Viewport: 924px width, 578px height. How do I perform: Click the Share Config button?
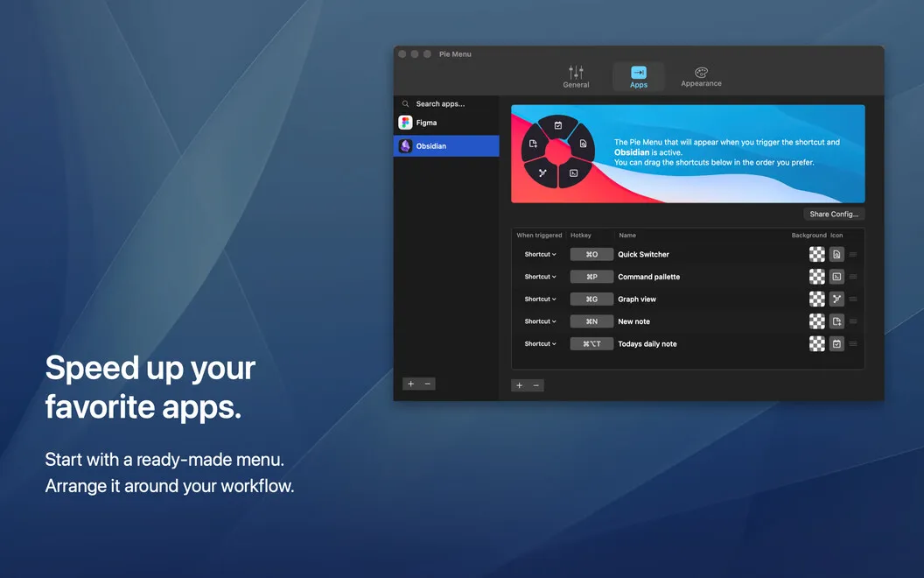pyautogui.click(x=834, y=214)
